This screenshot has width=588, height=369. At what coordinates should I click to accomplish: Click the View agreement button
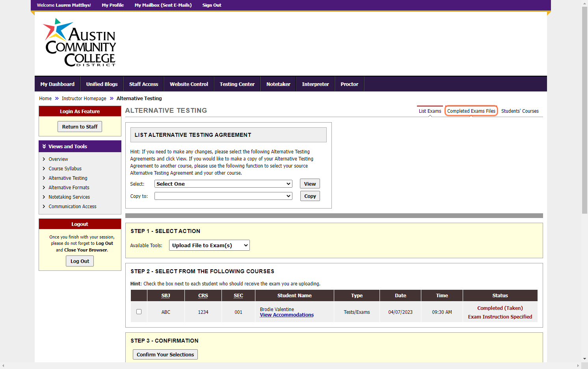coord(310,184)
